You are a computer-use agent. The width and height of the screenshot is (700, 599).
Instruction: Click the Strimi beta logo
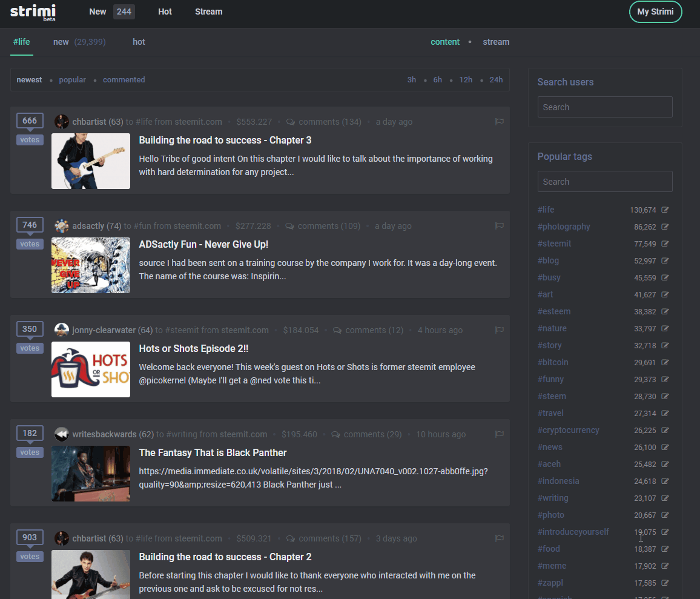pos(33,12)
